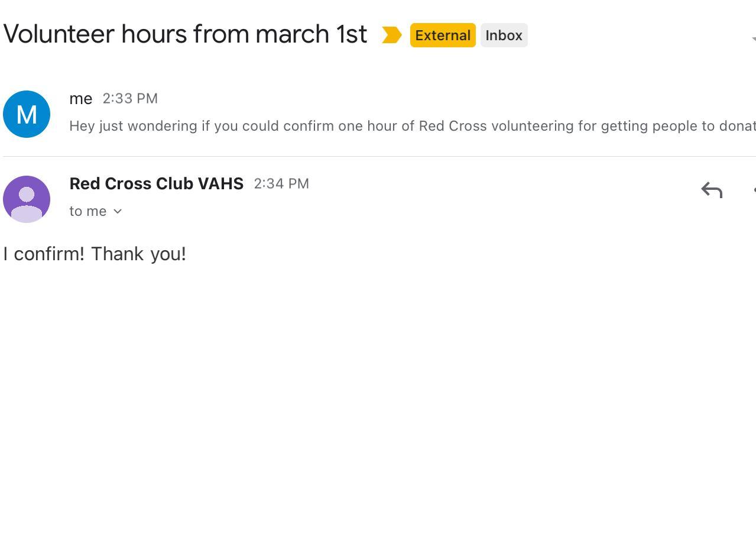Image resolution: width=756 pixels, height=540 pixels.
Task: Click the External label tag
Action: (443, 35)
